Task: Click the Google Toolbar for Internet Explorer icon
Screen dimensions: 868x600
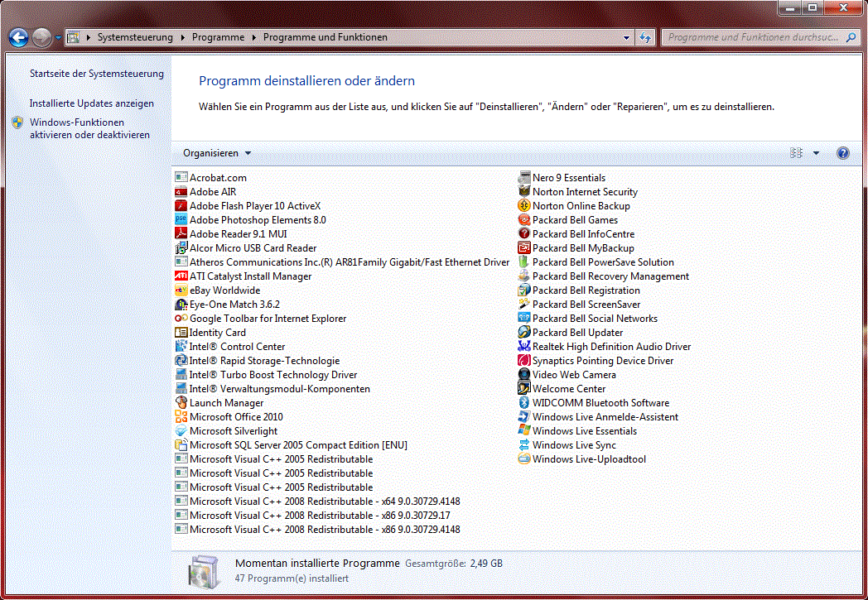Action: (x=181, y=319)
